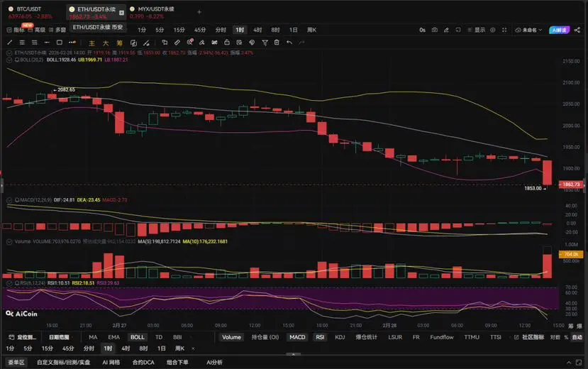Open the 组合下单 tab
The height and width of the screenshot is (369, 588).
(177, 362)
